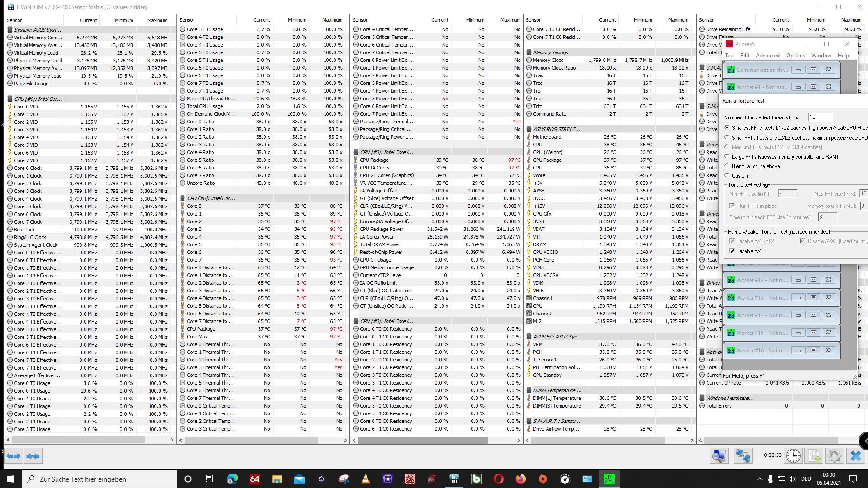Open Prime95 Edit menu
This screenshot has height=488, width=868.
[x=745, y=55]
